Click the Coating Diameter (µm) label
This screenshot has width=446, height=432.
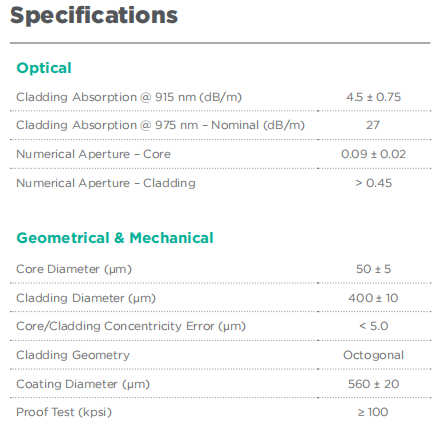coord(83,384)
